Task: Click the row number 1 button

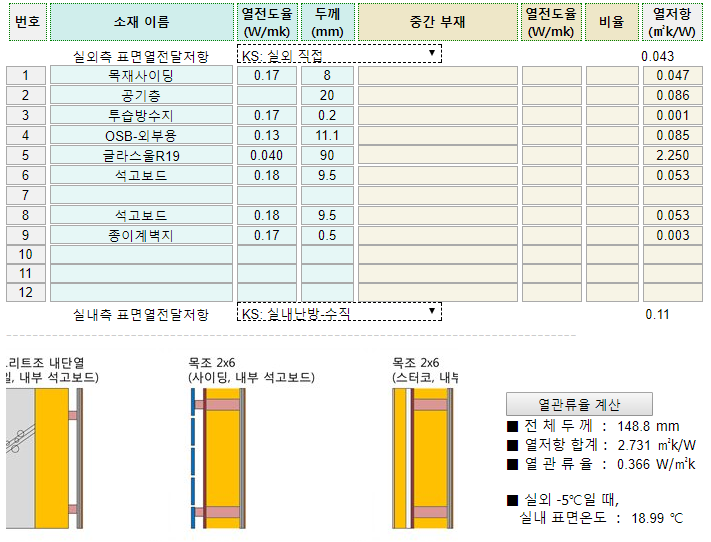Action: click(26, 75)
